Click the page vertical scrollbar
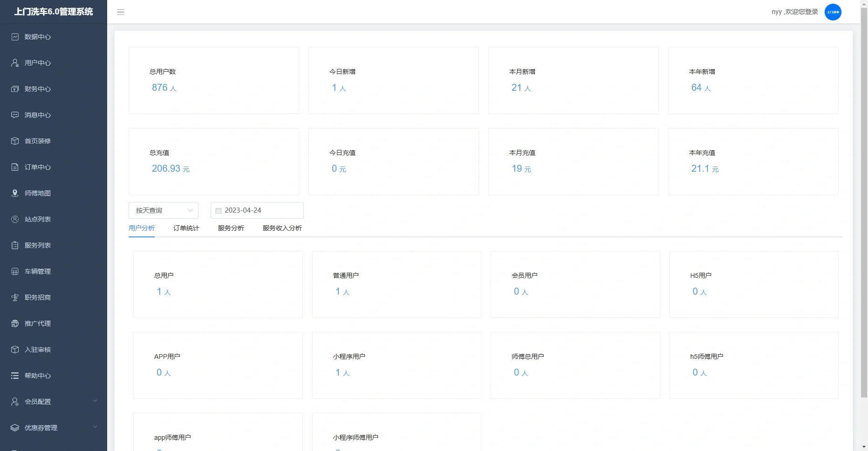 tap(864, 186)
